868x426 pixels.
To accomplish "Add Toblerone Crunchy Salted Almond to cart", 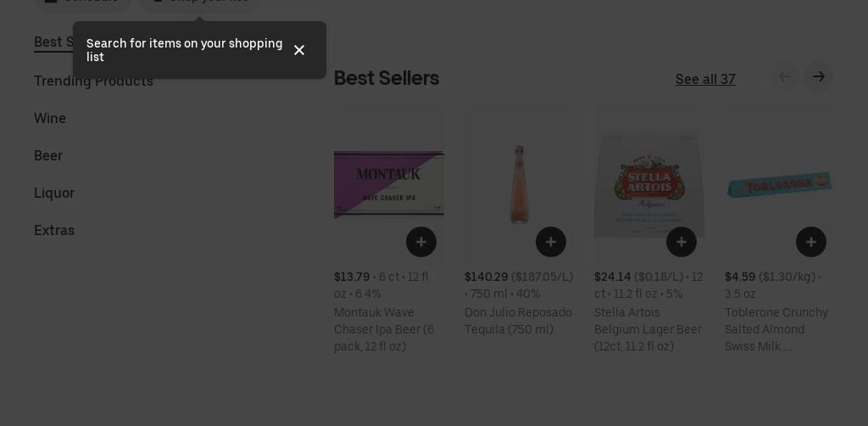I will click(x=811, y=242).
